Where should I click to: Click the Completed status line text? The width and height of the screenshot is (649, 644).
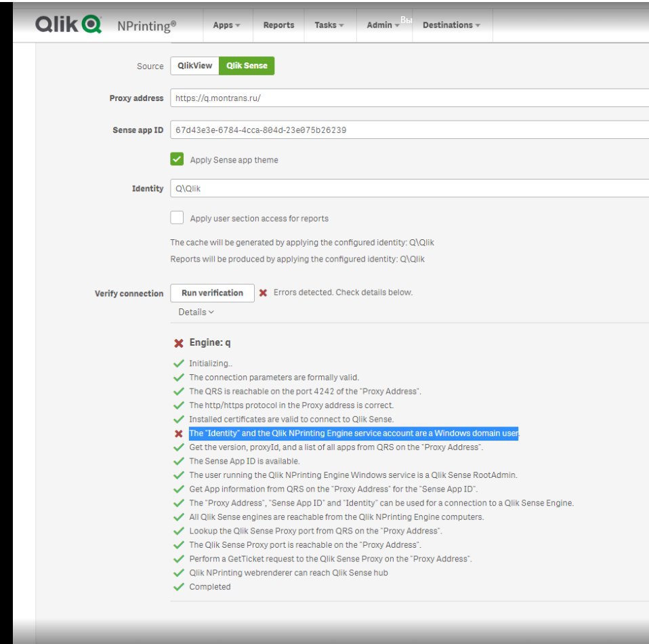pos(210,587)
